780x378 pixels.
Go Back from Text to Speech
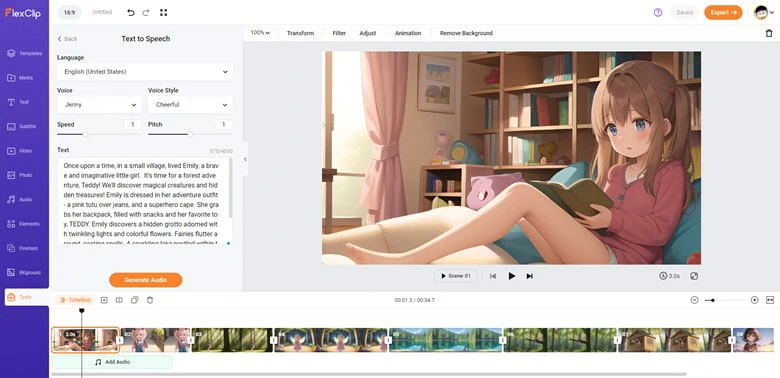tap(67, 39)
